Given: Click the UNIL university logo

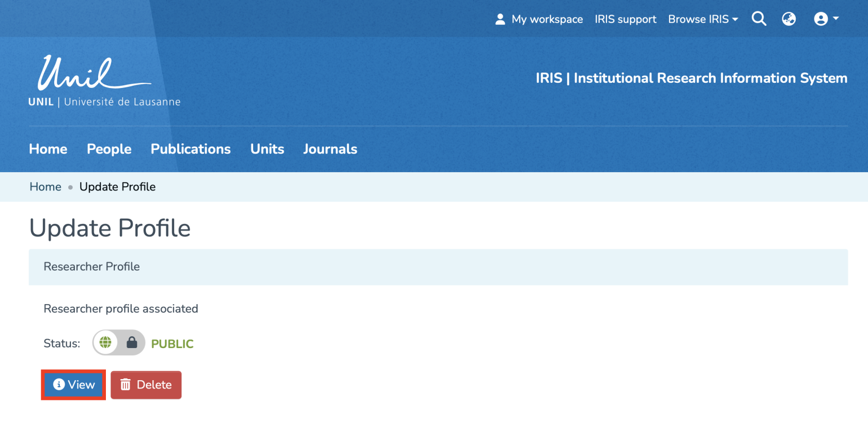Looking at the screenshot, I should pos(104,81).
